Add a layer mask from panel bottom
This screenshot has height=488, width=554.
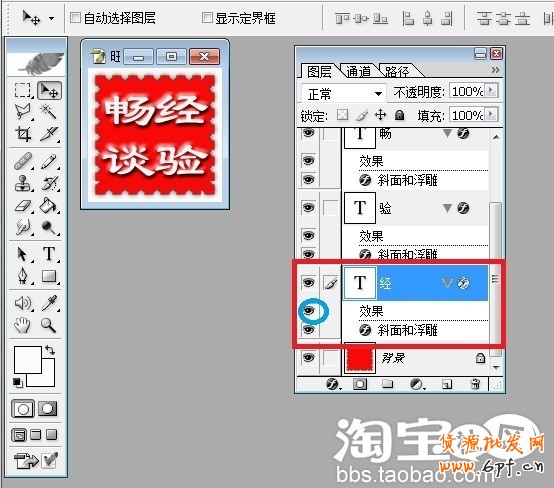coord(360,384)
